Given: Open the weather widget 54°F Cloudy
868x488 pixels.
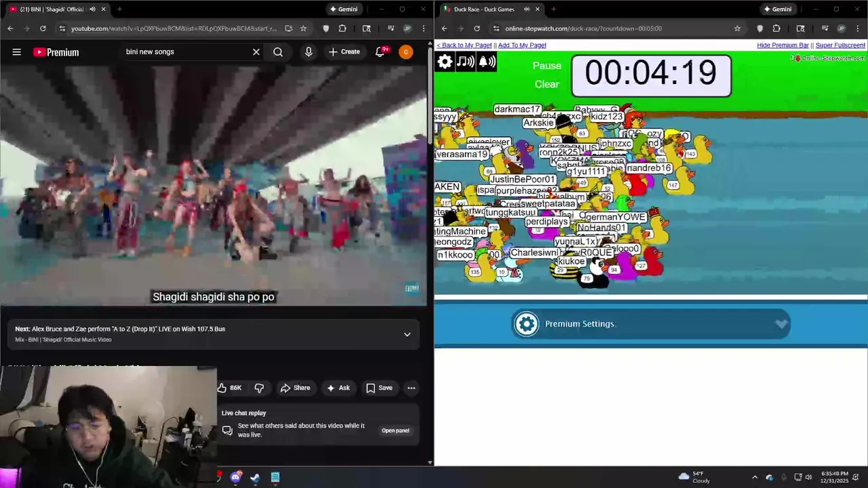Looking at the screenshot, I should [694, 477].
